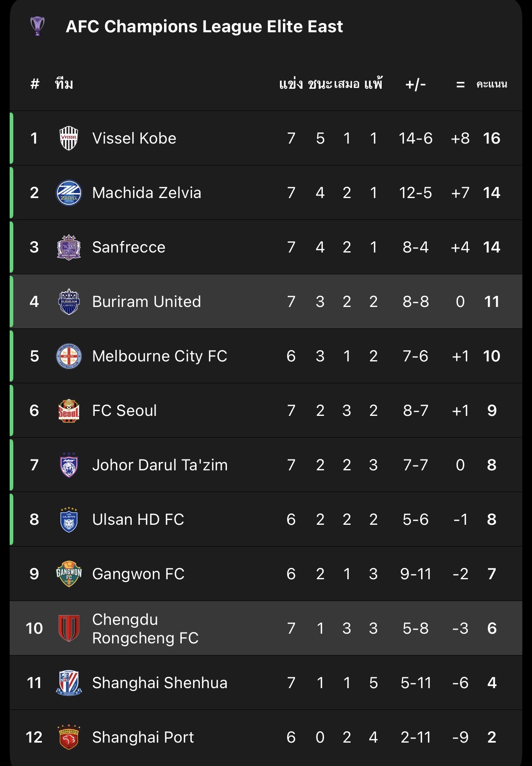
Task: Open the Shanghai Port club crest
Action: [x=69, y=737]
